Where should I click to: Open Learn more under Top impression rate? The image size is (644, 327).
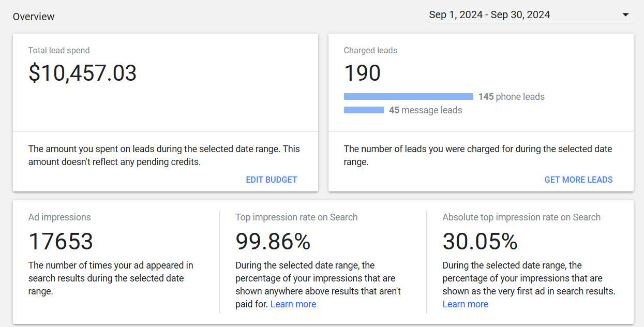coord(293,304)
